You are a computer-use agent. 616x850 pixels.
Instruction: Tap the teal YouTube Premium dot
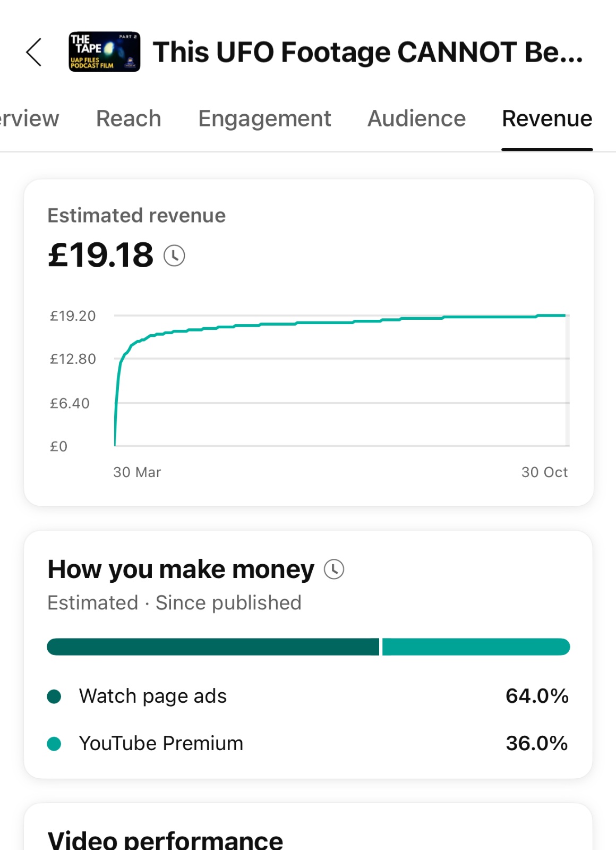tap(54, 744)
